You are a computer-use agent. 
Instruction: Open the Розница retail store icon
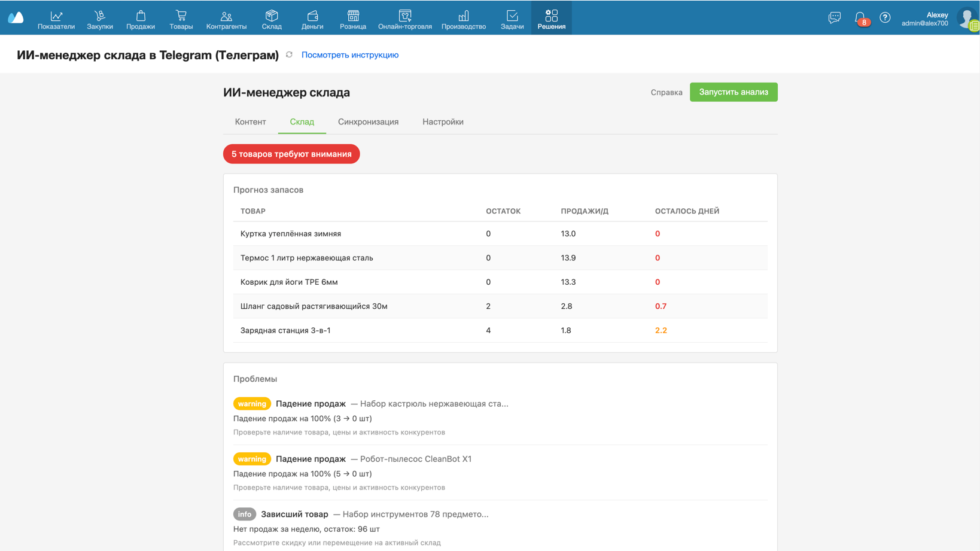[x=353, y=16]
